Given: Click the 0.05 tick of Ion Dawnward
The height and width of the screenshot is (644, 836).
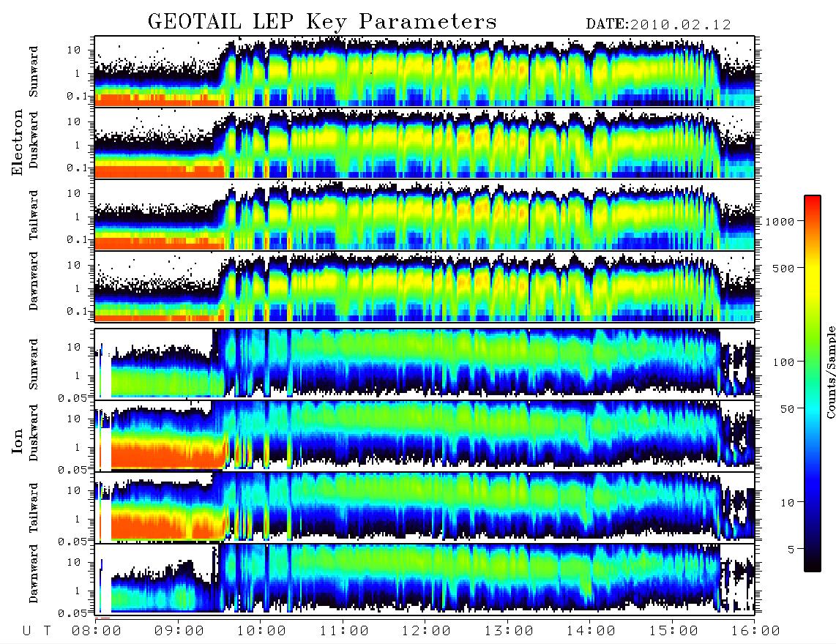Looking at the screenshot, I should [x=73, y=613].
